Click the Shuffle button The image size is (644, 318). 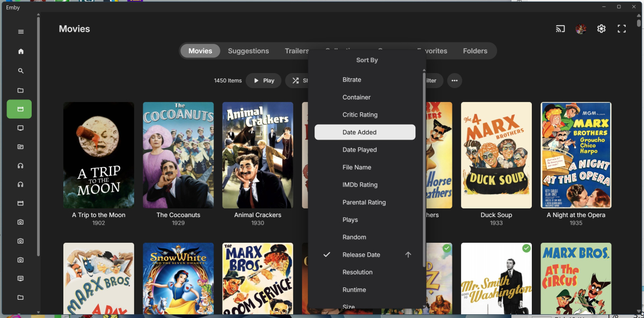(x=297, y=81)
